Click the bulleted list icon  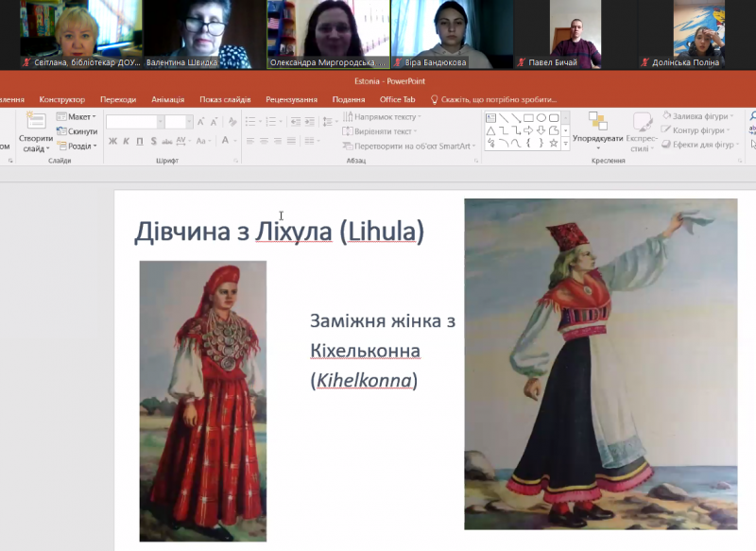point(252,122)
